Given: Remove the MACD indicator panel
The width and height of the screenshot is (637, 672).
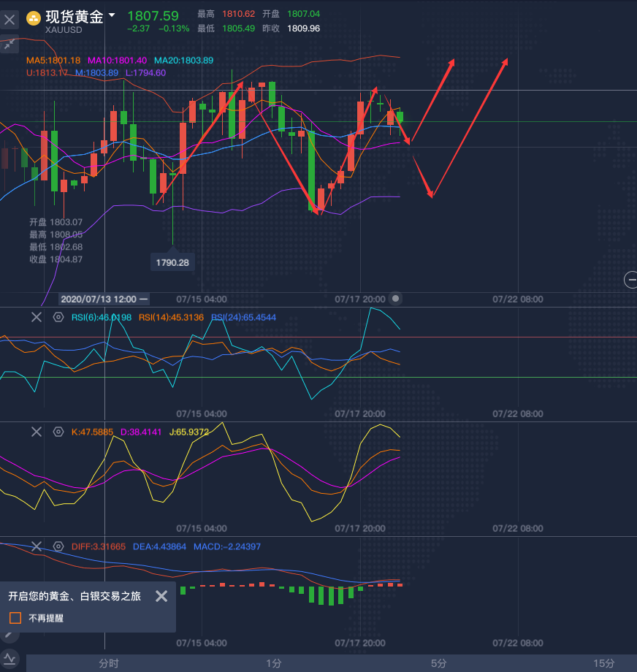Looking at the screenshot, I should click(x=37, y=546).
